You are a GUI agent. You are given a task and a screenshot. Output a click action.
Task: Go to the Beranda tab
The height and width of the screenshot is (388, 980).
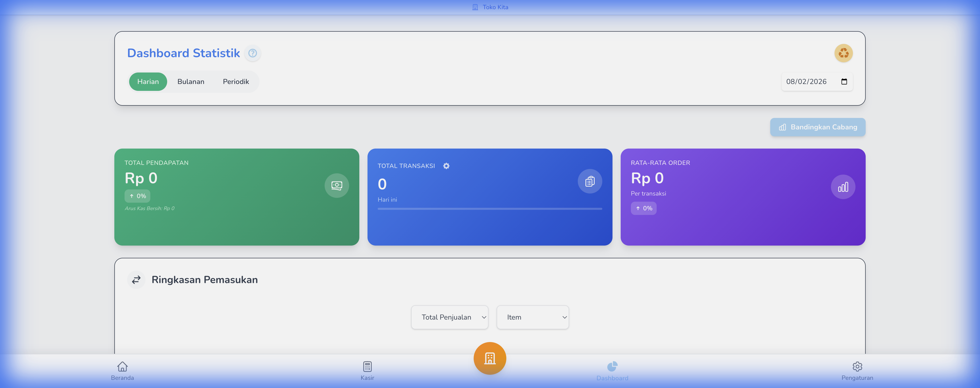click(122, 370)
